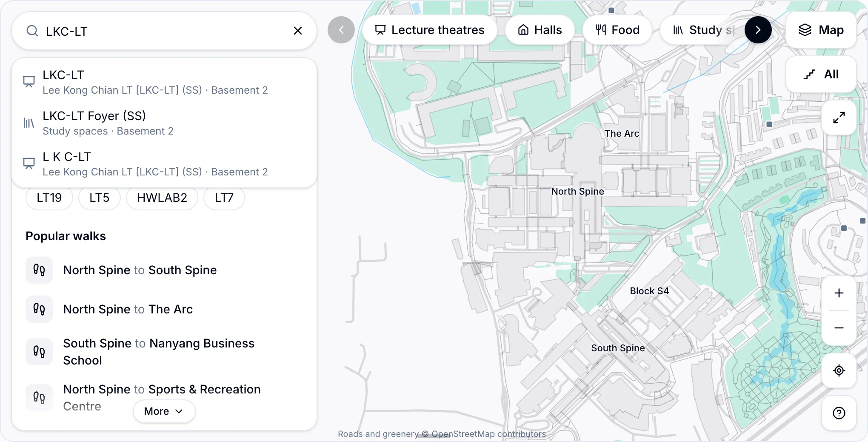This screenshot has width=868, height=442.
Task: Select the L K C-LT result
Action: [x=164, y=164]
